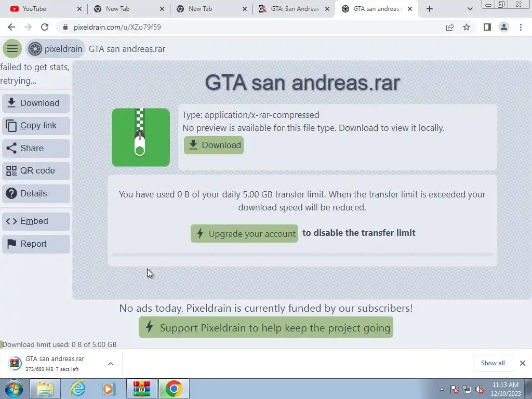Share this page from address bar
The height and width of the screenshot is (399, 532).
click(450, 27)
